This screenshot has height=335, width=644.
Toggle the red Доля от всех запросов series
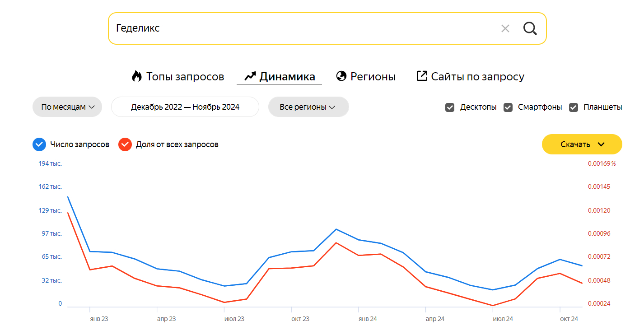[x=125, y=144]
